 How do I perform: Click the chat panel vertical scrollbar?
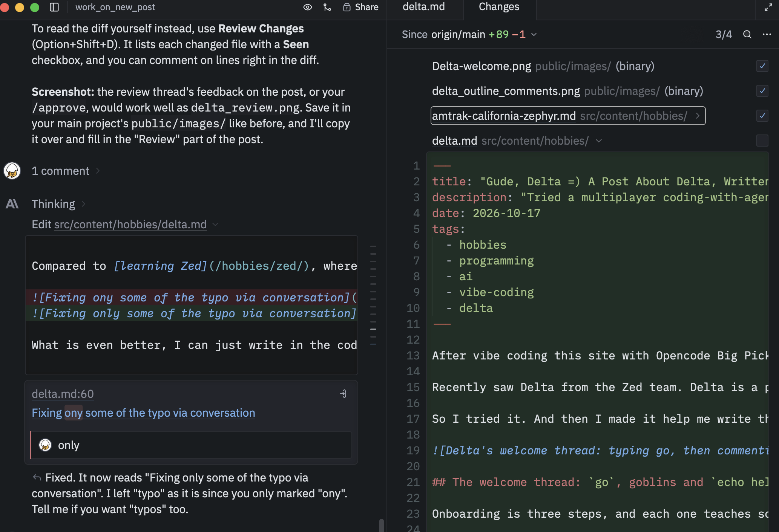tap(382, 525)
